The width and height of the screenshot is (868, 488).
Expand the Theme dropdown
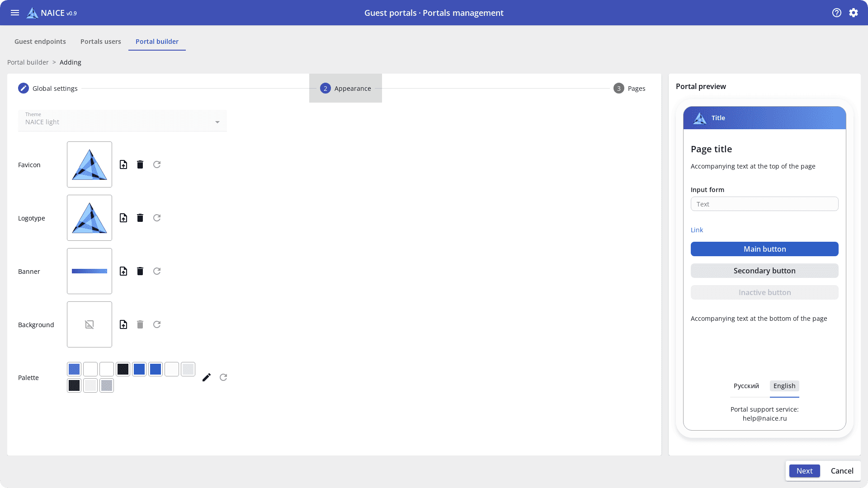217,122
